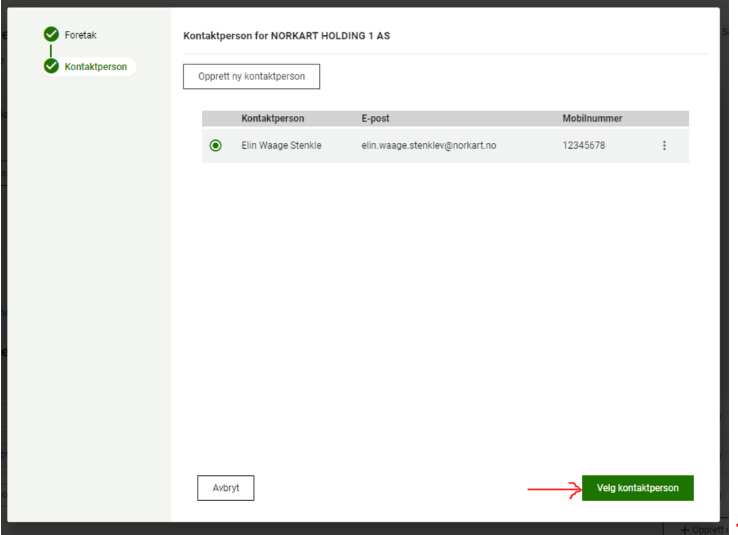This screenshot has width=738, height=535.
Task: Click the name Elin Waage Stenkle
Action: (281, 146)
